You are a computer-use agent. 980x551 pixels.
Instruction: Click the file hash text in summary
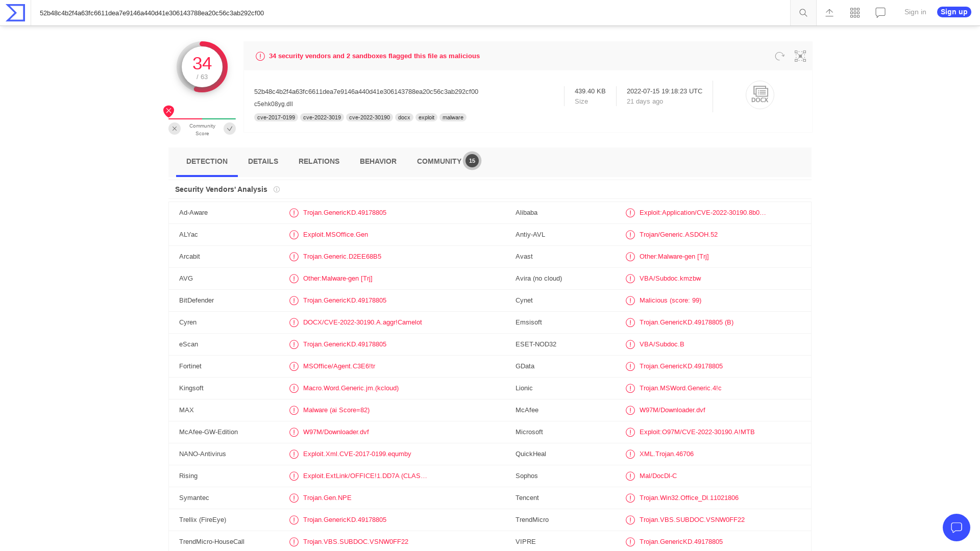coord(366,92)
